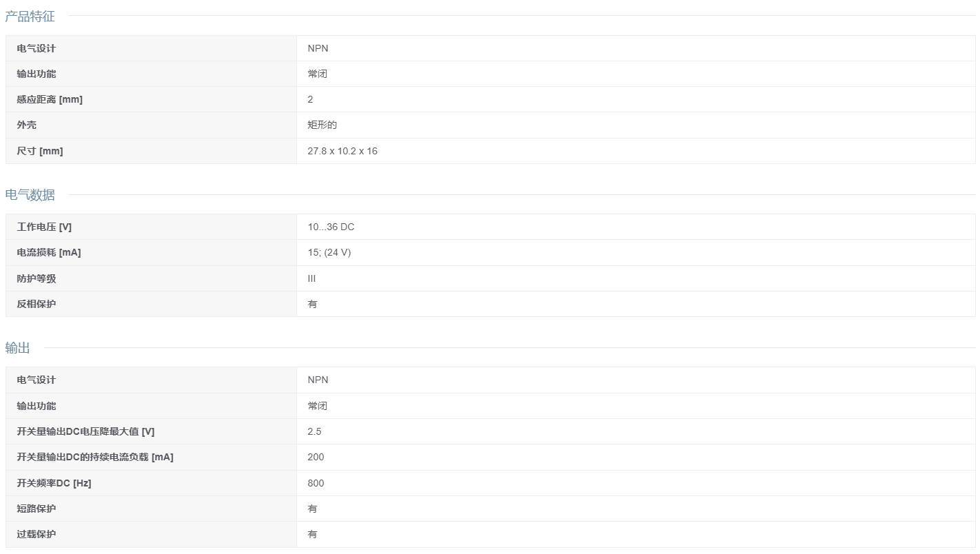Click the 开关量输出DC的持续电流负载 [mA] label
The image size is (980, 554).
[x=95, y=457]
